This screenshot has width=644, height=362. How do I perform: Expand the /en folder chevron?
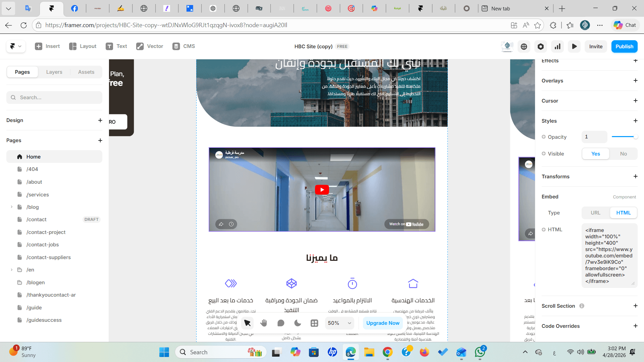[x=12, y=270]
